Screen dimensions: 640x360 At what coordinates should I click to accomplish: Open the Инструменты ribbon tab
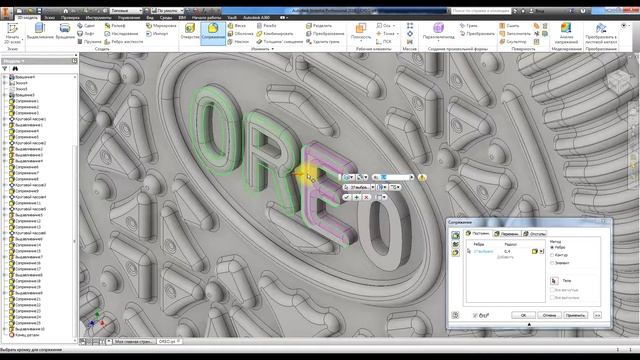point(98,18)
